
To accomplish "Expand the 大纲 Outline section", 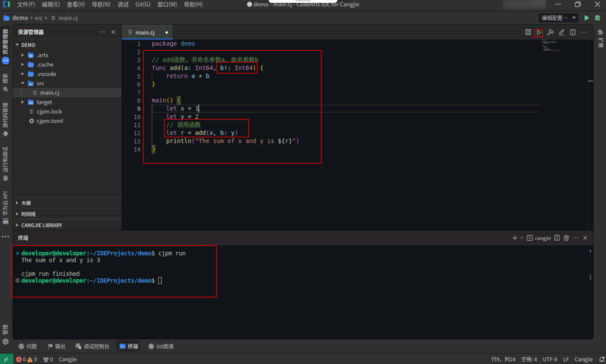I will 67,203.
